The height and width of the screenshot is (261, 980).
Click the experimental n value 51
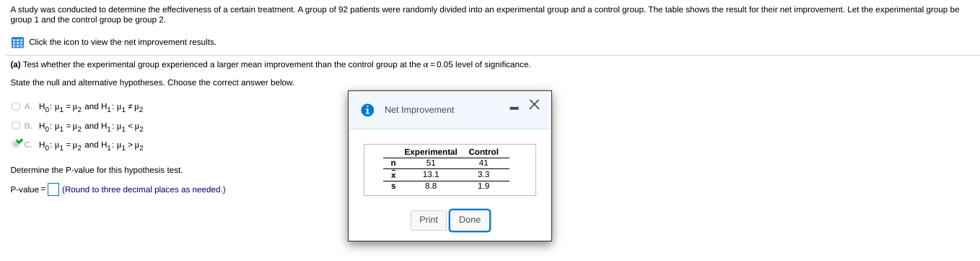(x=431, y=163)
